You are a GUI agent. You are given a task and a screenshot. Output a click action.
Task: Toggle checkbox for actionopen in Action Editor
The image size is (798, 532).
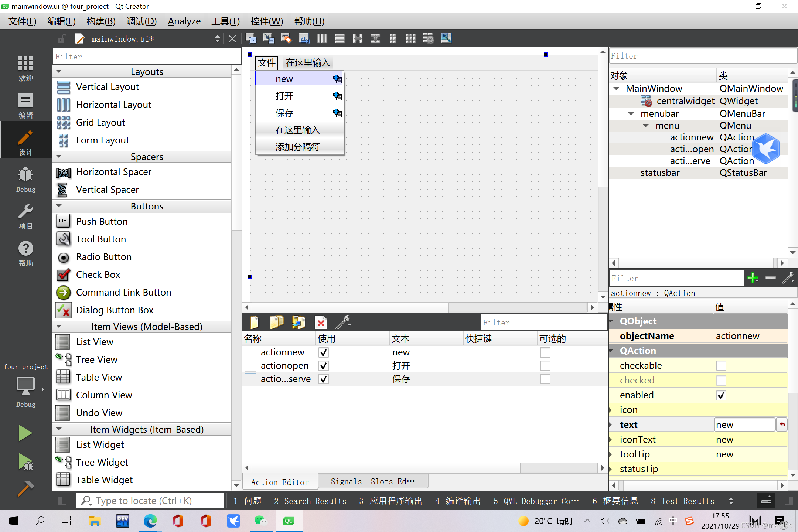[x=323, y=366]
